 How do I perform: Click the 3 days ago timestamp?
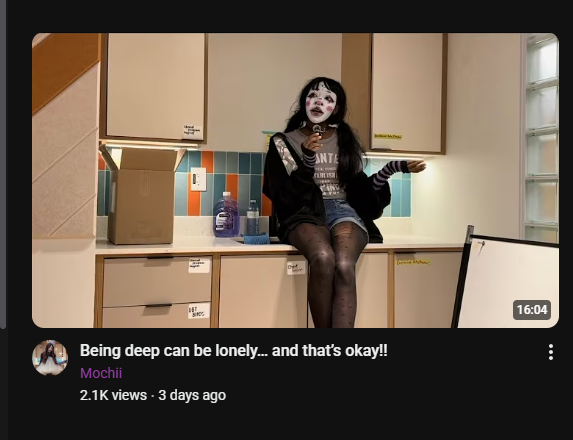click(192, 395)
